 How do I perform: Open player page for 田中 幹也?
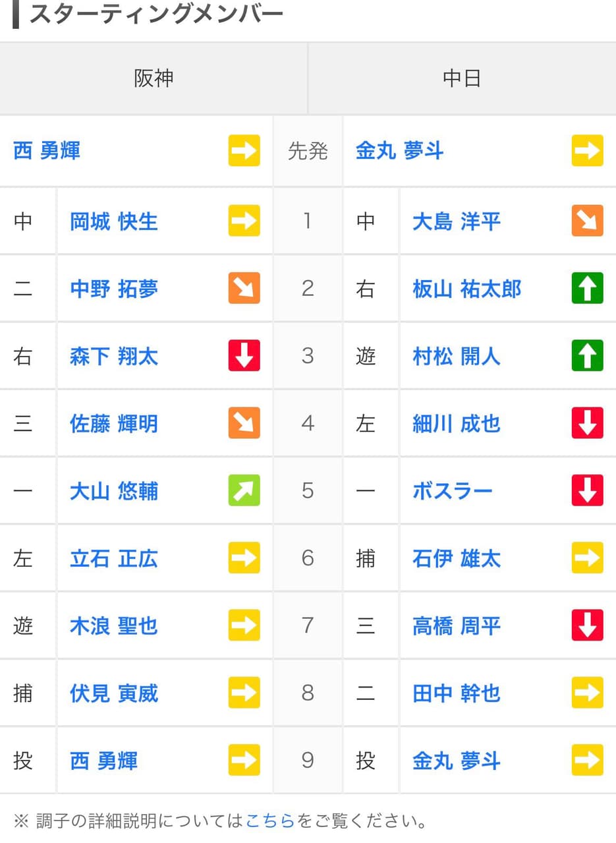(x=457, y=693)
